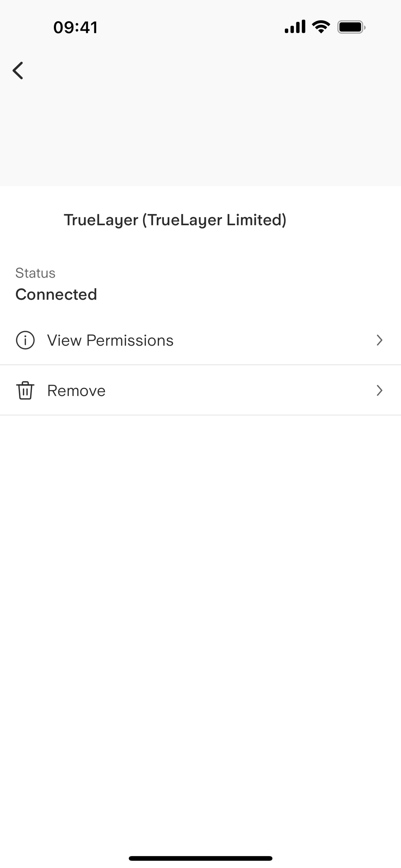The image size is (401, 868).
Task: Tap the divider line below Remove row
Action: pos(200,415)
